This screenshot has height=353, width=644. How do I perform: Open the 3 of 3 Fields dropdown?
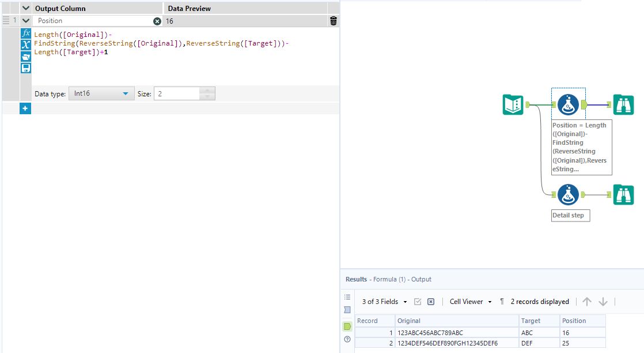point(384,301)
